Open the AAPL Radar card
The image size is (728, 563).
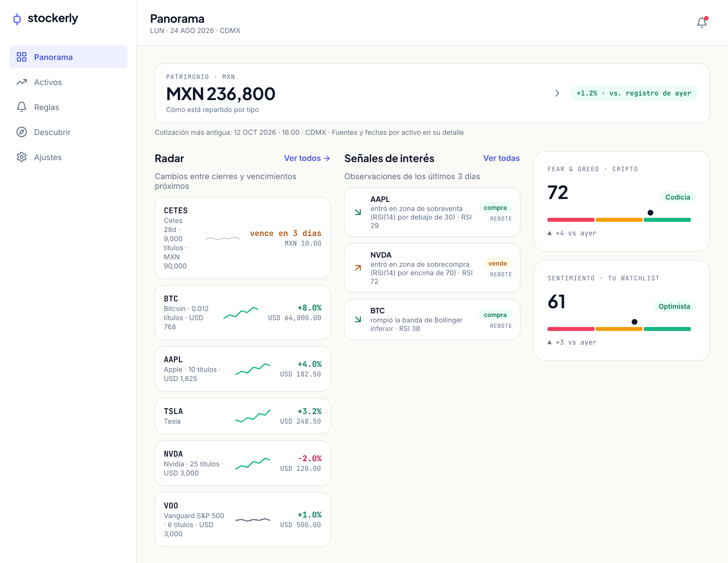coord(242,369)
